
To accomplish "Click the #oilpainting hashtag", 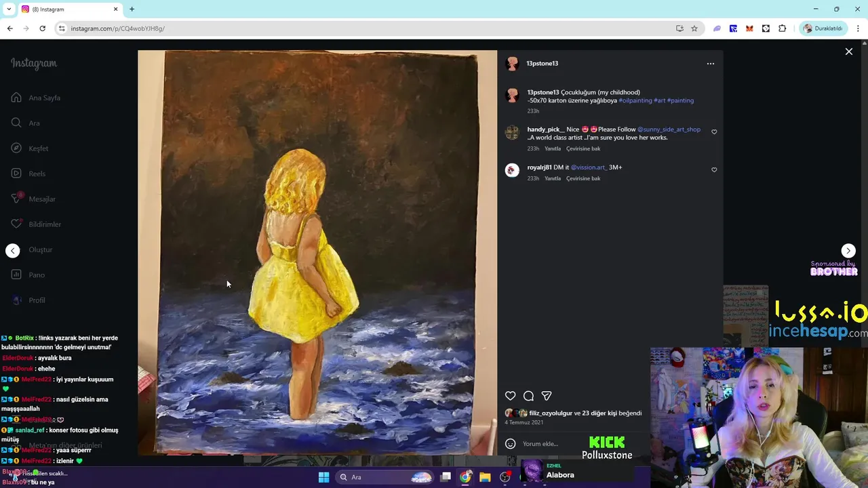I will [635, 100].
